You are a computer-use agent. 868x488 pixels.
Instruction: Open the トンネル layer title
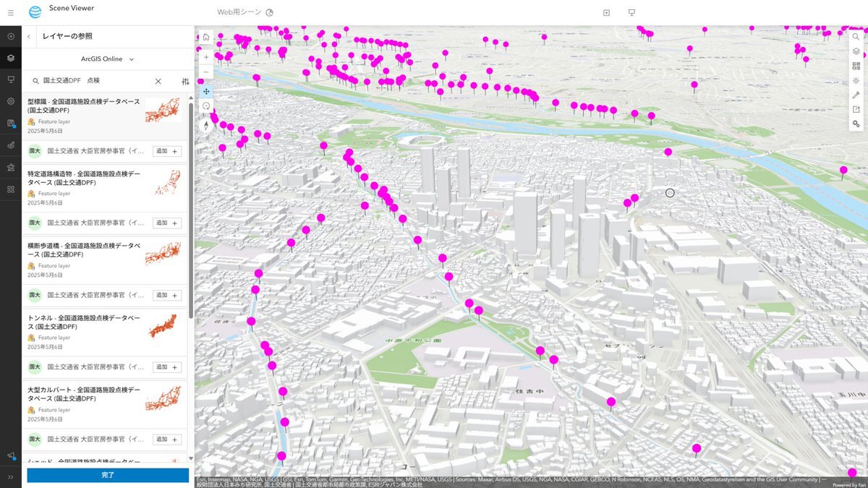(x=84, y=322)
